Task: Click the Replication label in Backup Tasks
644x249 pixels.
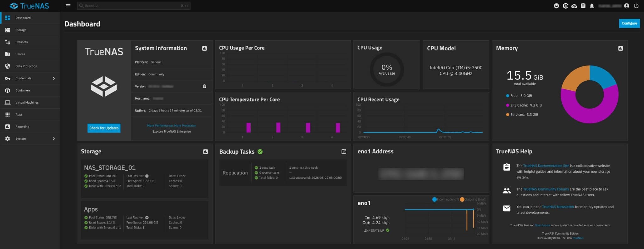Action: (x=235, y=173)
